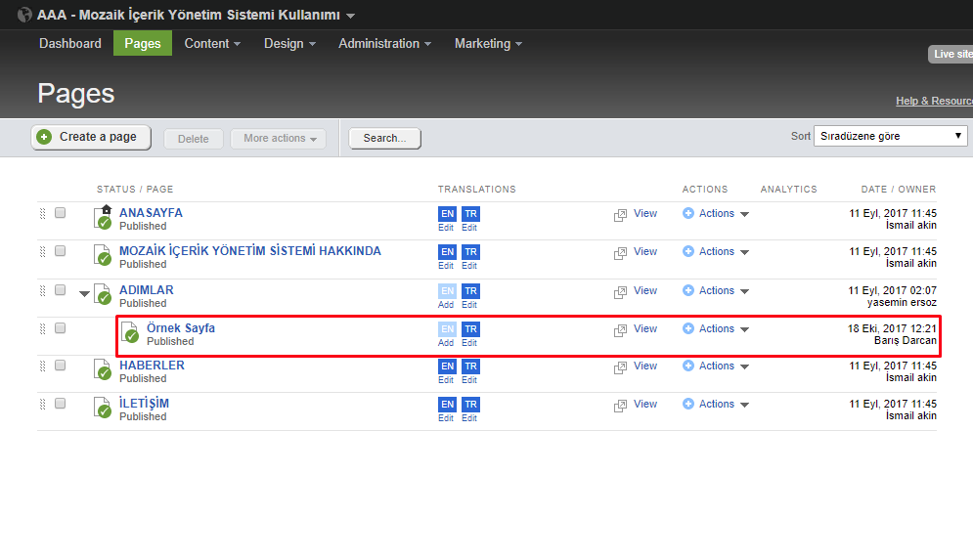Viewport: 973px width, 560px height.
Task: Click the Live site button
Action: [x=951, y=54]
